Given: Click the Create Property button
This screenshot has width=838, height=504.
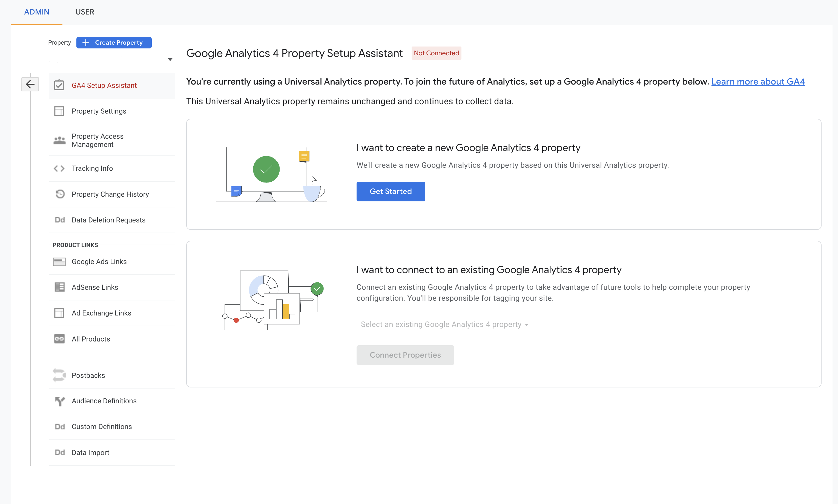Looking at the screenshot, I should click(x=114, y=43).
